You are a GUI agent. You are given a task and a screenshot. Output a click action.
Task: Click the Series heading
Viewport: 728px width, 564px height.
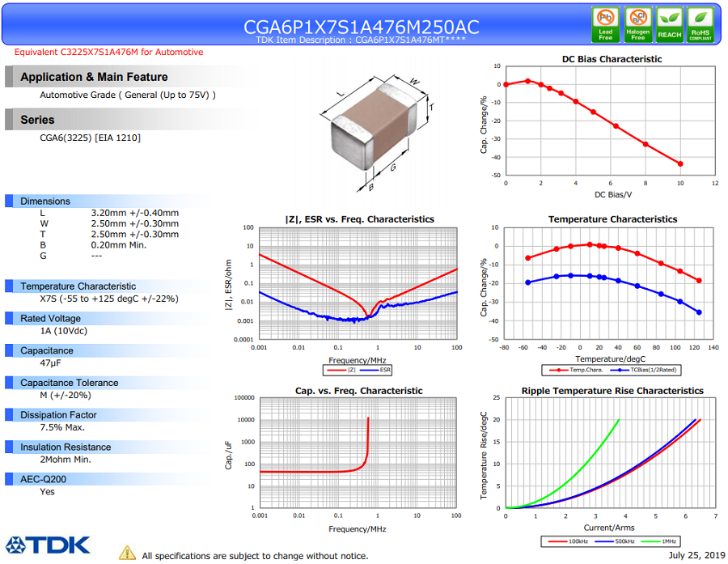pos(37,120)
